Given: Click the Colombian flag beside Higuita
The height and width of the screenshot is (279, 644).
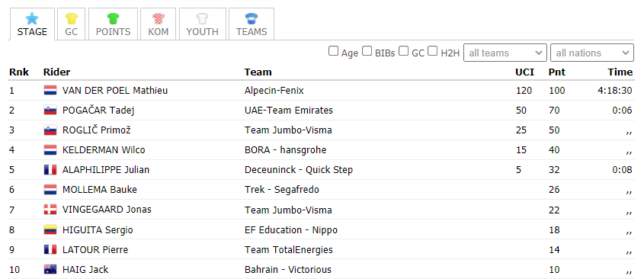Looking at the screenshot, I should click(x=50, y=229).
